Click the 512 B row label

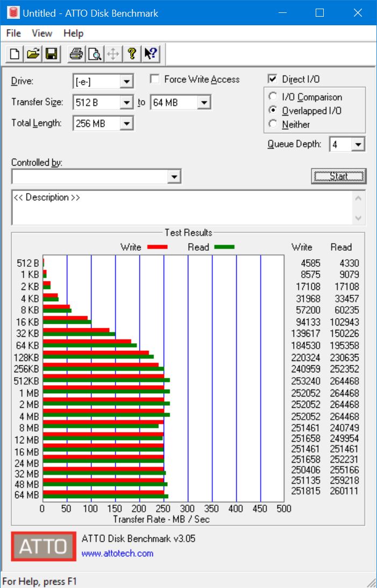tap(28, 263)
